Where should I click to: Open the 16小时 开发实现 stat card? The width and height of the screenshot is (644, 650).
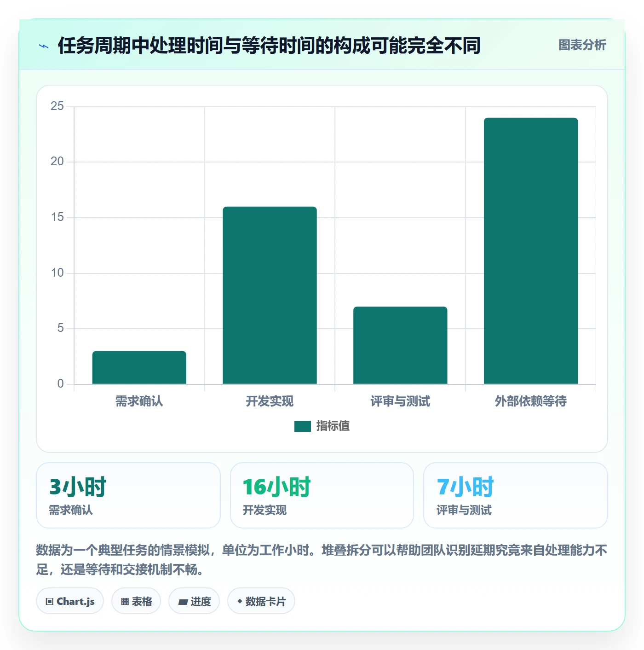pos(322,495)
